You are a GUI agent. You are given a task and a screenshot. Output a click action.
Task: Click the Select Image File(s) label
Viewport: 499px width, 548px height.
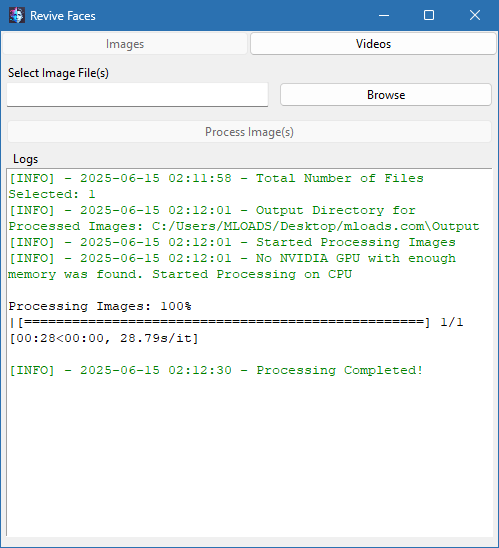point(58,73)
